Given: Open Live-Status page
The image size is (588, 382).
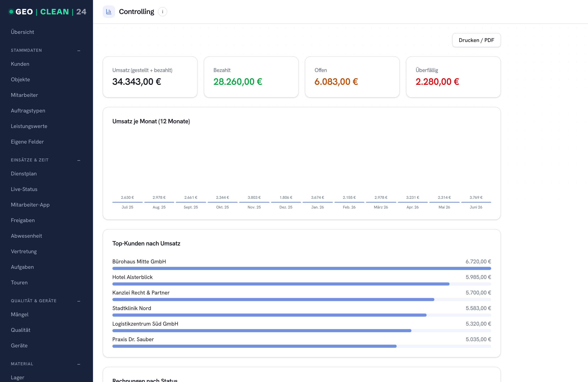Looking at the screenshot, I should coord(24,189).
